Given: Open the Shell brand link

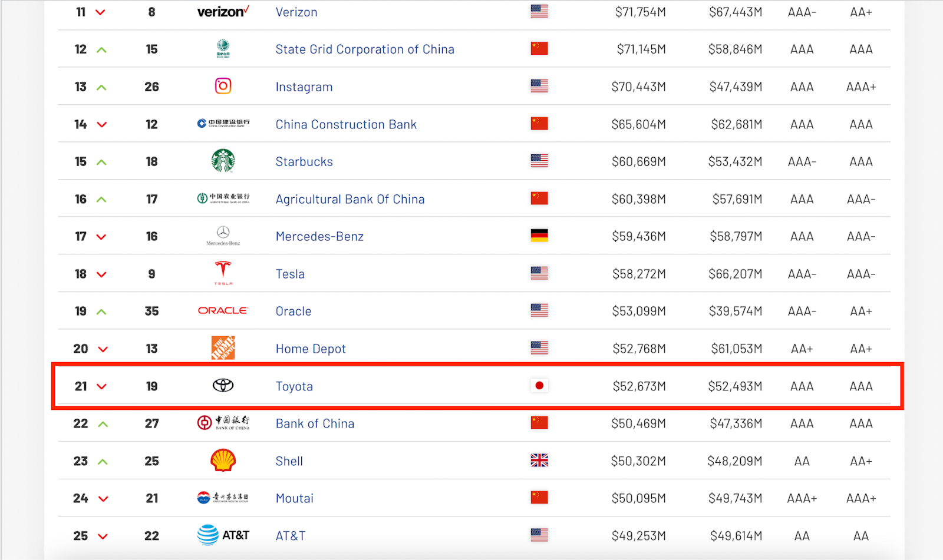Looking at the screenshot, I should coord(289,461).
